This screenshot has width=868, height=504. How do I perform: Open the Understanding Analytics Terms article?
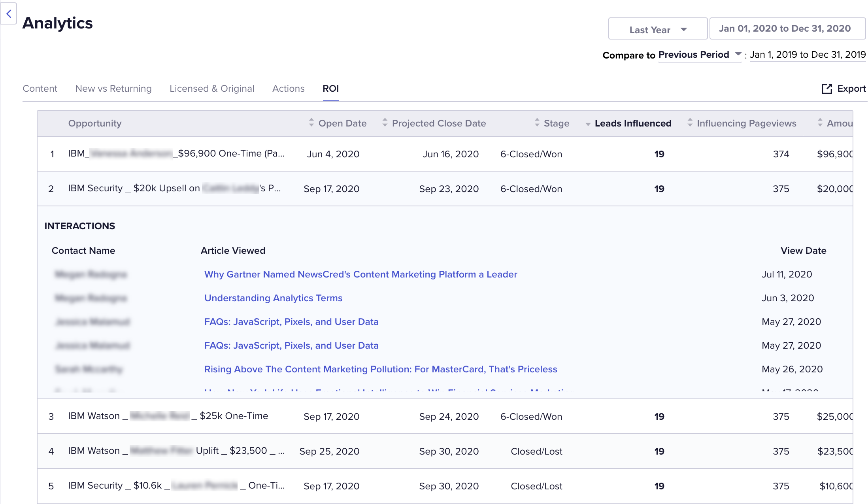point(273,298)
